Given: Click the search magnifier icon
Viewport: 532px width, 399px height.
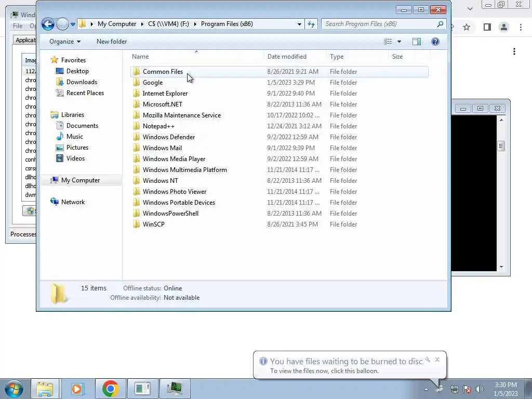Looking at the screenshot, I should tap(440, 24).
